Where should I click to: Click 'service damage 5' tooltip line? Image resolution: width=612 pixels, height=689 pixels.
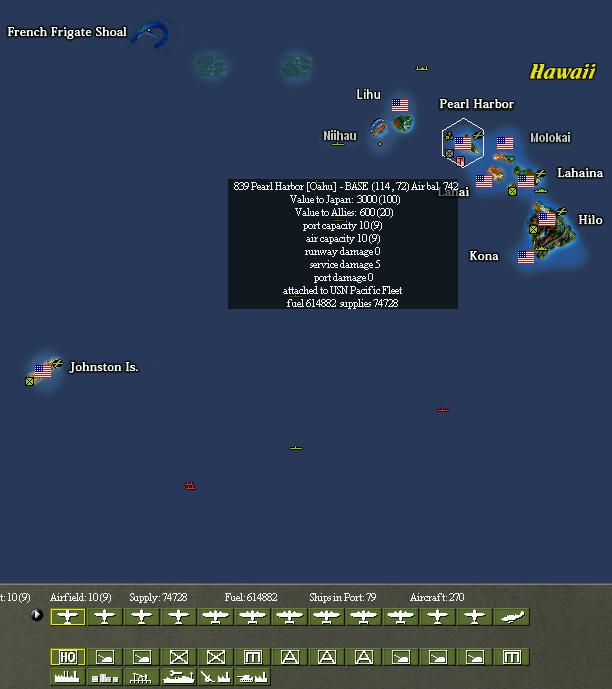coord(344,265)
